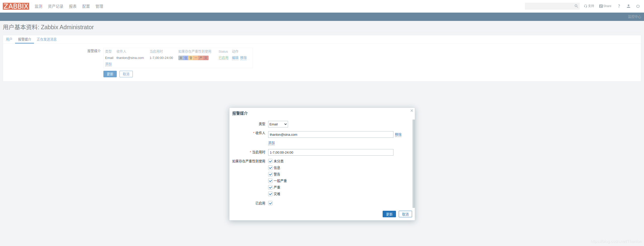Click 移除 link in media table row

244,58
